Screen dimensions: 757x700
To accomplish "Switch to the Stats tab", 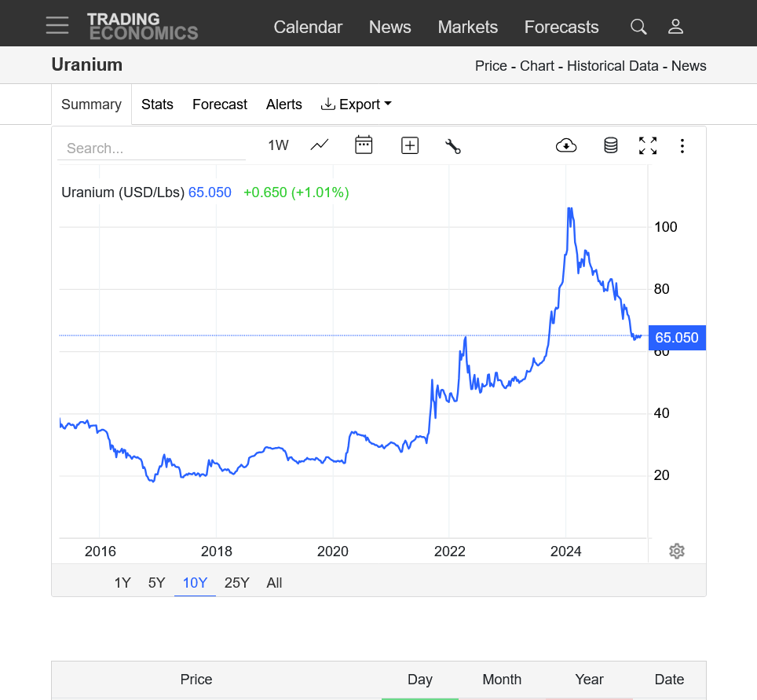I will (157, 104).
